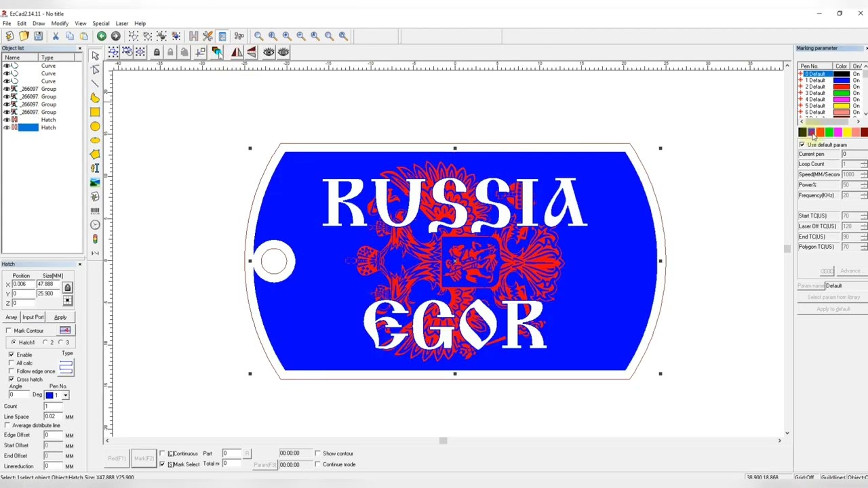This screenshot has width=868, height=488.
Task: Check the Show contour checkbox
Action: coord(317,453)
